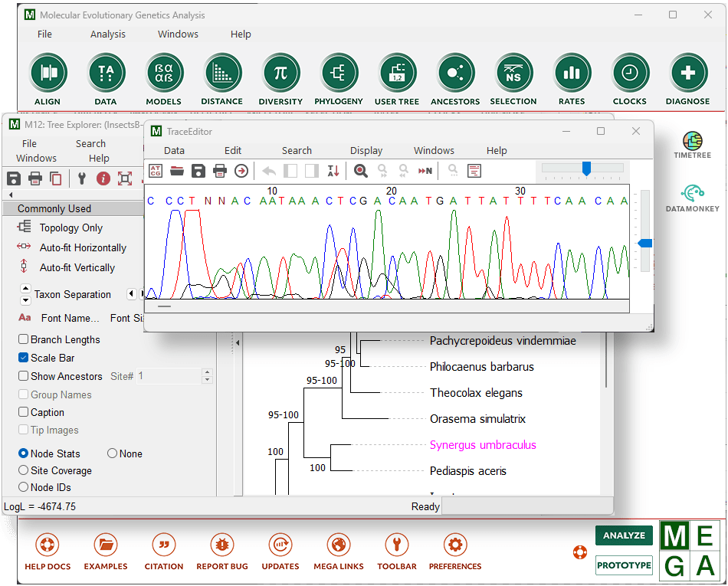
Task: Click the Find magnifier icon in TraceEditor
Action: tap(361, 171)
